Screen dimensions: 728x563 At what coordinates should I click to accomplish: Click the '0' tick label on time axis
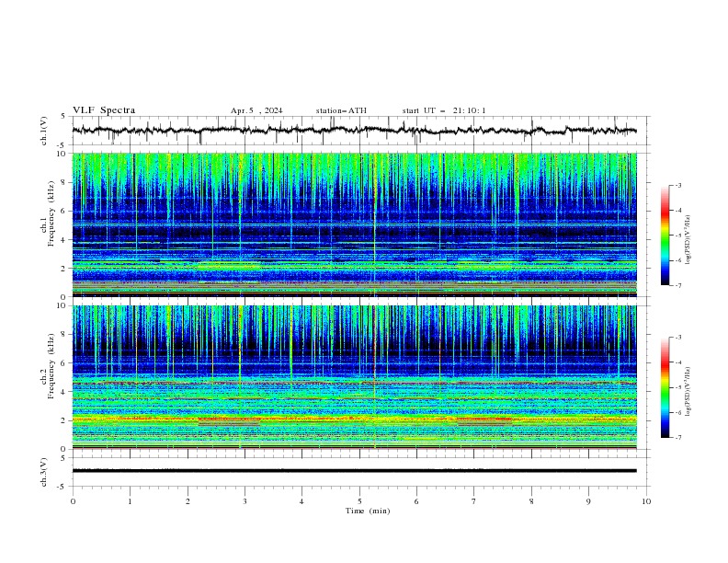click(x=73, y=501)
